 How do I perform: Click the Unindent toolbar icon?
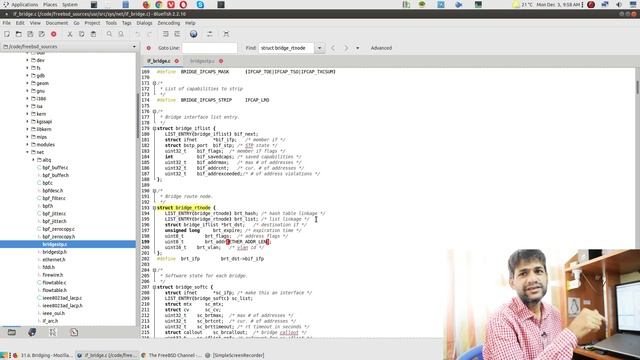point(165,34)
